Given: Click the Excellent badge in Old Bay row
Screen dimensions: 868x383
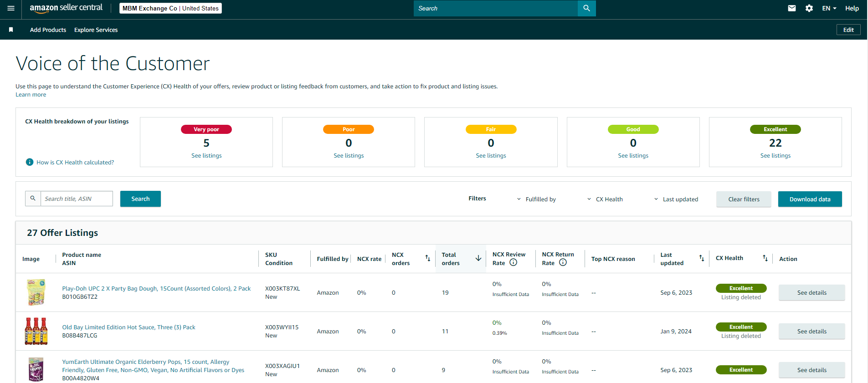Looking at the screenshot, I should coord(741,327).
